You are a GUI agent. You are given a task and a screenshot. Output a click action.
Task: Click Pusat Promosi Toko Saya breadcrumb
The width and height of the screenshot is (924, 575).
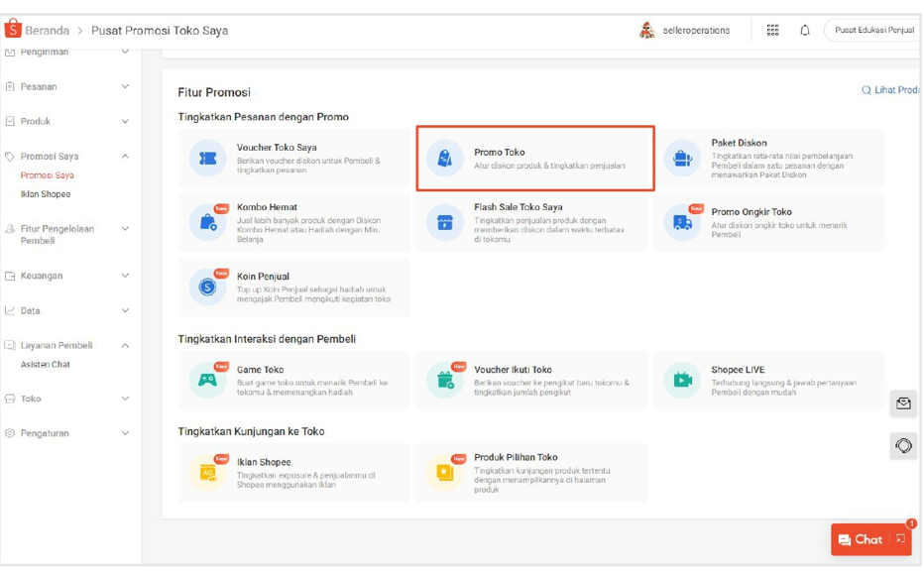point(159,30)
